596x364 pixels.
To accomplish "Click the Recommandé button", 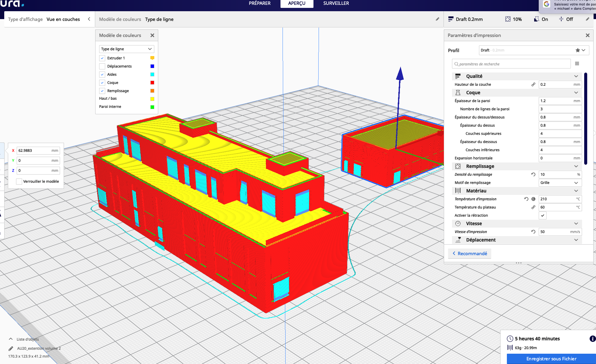I will 470,253.
